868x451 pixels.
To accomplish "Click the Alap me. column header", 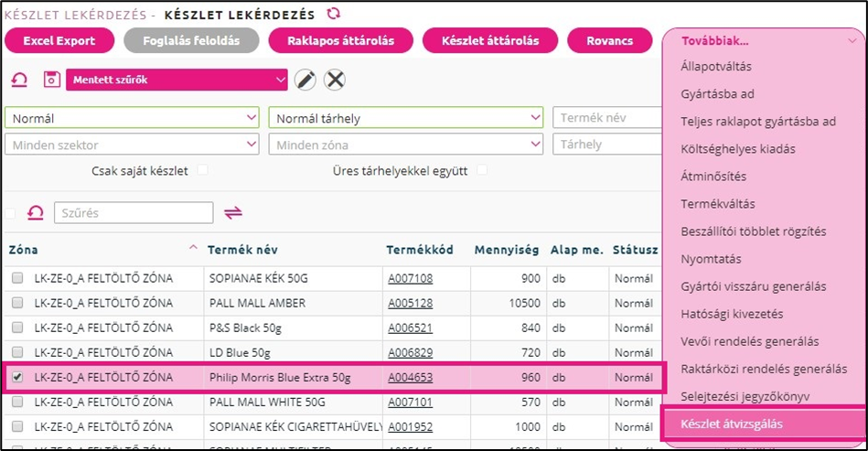I will [x=576, y=250].
